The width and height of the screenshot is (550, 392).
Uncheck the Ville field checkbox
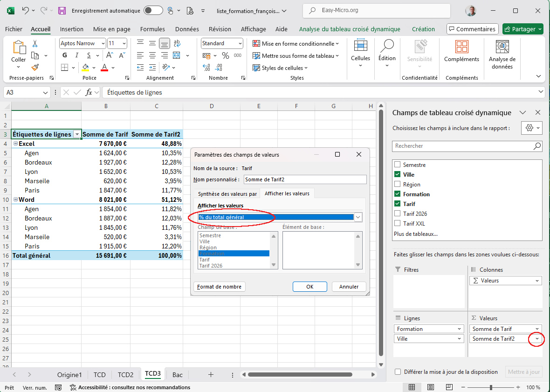point(398,175)
